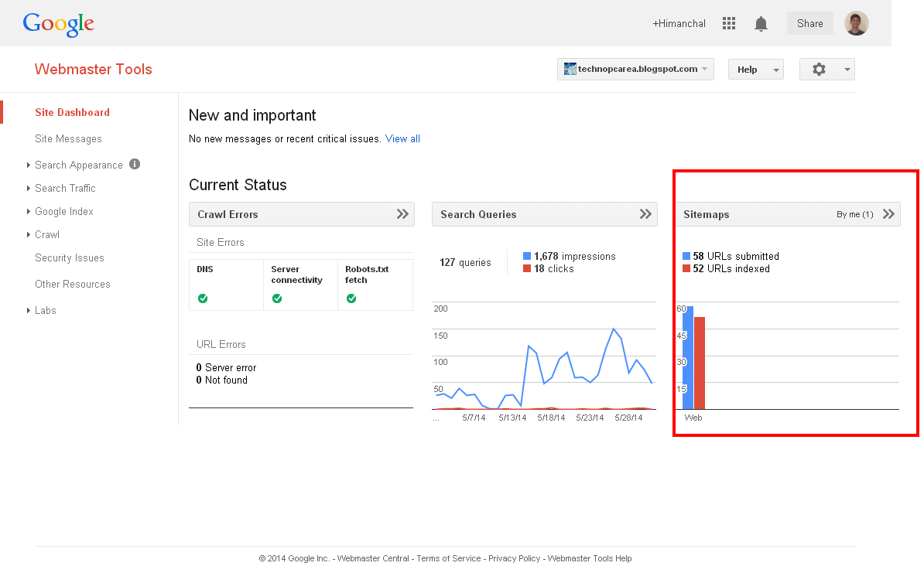924x566 pixels.
Task: Click the Robots.txt fetch label
Action: point(367,274)
